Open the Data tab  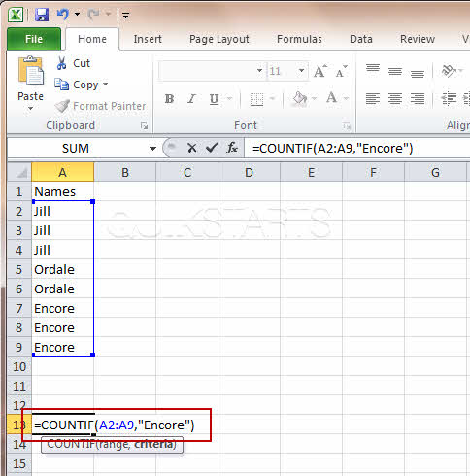tap(361, 39)
